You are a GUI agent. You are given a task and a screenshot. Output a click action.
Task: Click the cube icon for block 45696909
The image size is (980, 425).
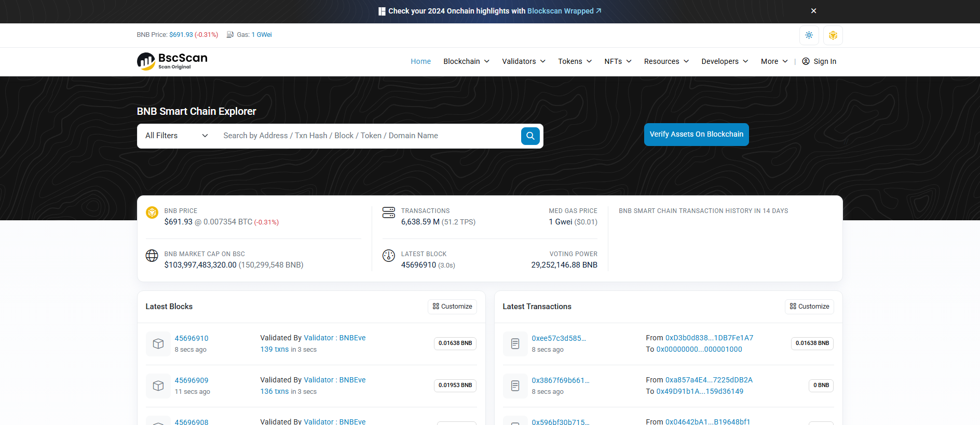coord(158,386)
